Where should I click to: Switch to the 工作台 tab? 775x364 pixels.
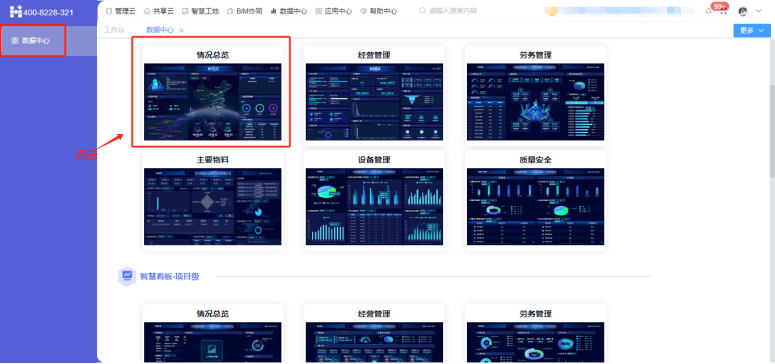pos(114,30)
